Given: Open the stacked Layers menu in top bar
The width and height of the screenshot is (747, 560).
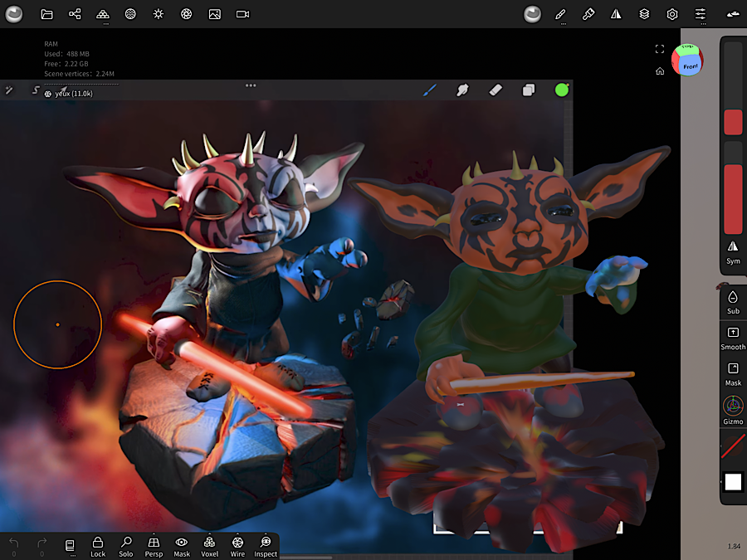Looking at the screenshot, I should 644,14.
